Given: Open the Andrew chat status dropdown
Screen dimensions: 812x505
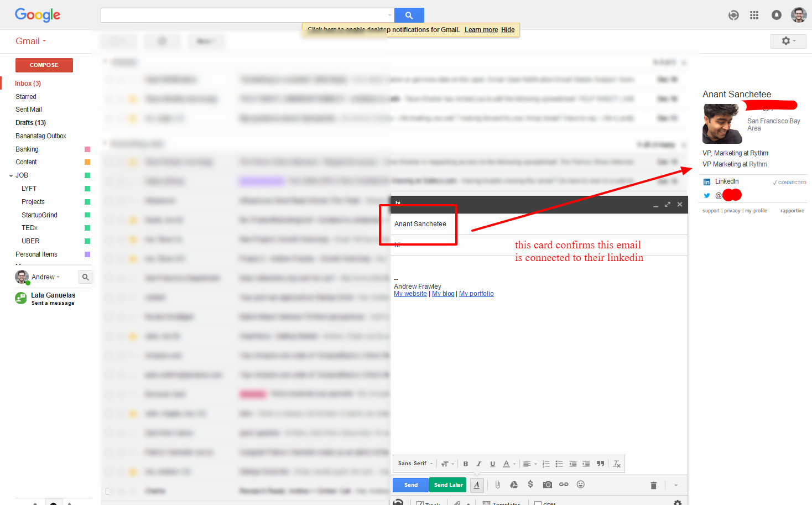Looking at the screenshot, I should tap(45, 277).
